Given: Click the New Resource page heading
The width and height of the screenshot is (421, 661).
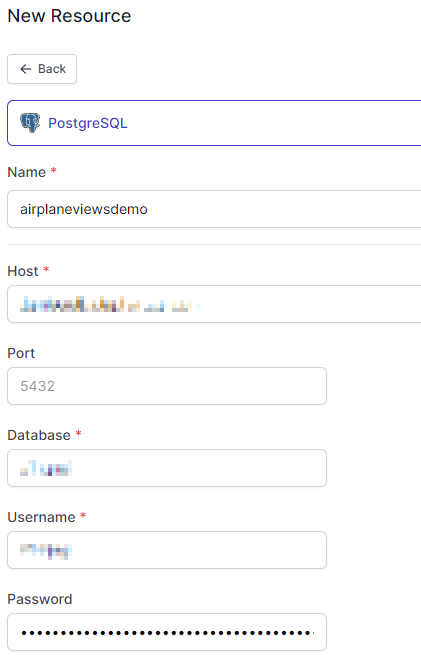Looking at the screenshot, I should pyautogui.click(x=69, y=16).
